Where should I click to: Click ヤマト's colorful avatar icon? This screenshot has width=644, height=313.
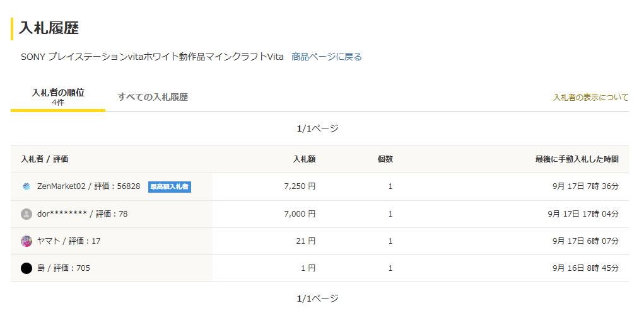(x=26, y=241)
